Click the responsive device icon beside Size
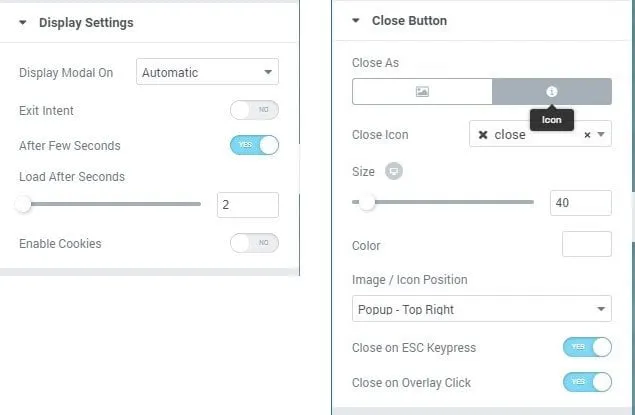 pyautogui.click(x=394, y=171)
